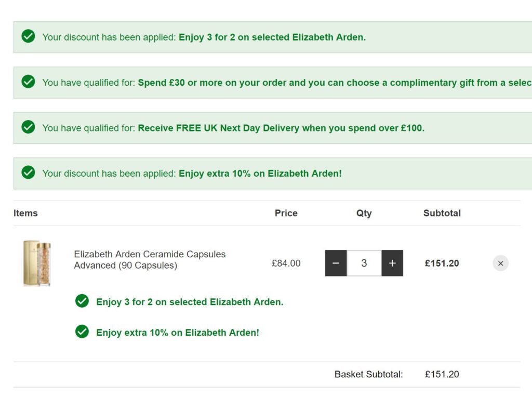This screenshot has height=396, width=532.
Task: Click the free delivery banner checkmark icon
Action: 29,127
